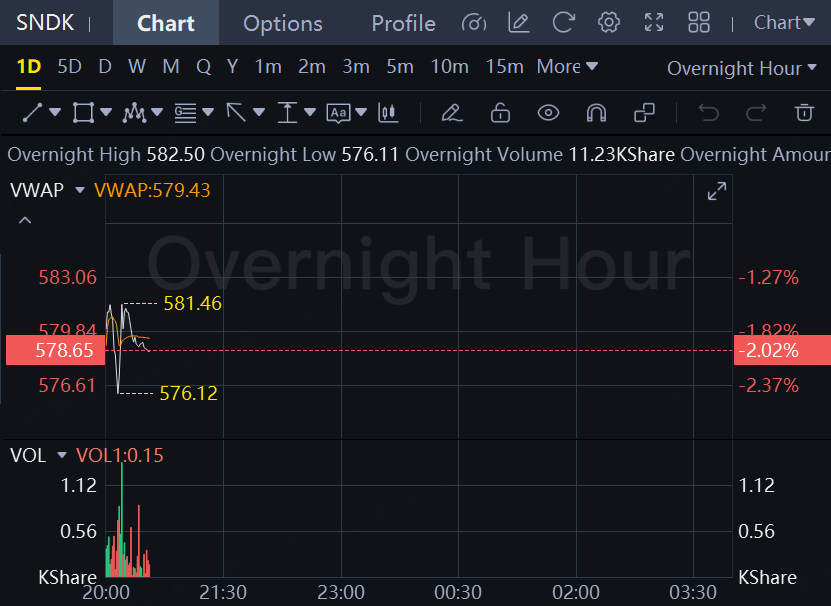Open the multi-chart grid layout icon
This screenshot has width=831, height=606.
(699, 23)
